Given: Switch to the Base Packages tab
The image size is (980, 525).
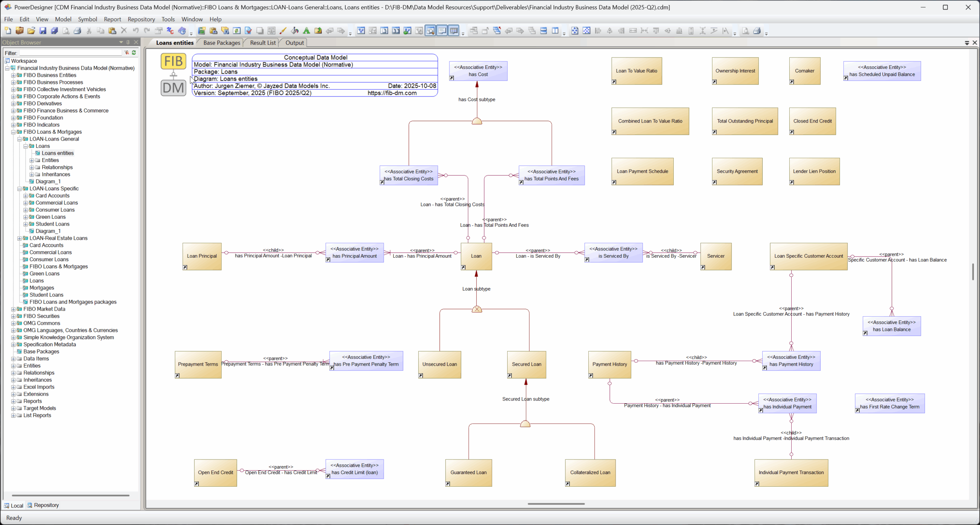Looking at the screenshot, I should click(x=221, y=43).
